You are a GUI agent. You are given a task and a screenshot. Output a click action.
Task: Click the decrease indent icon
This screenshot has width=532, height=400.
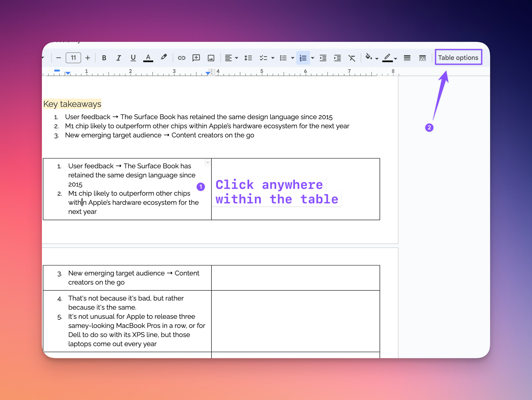323,58
